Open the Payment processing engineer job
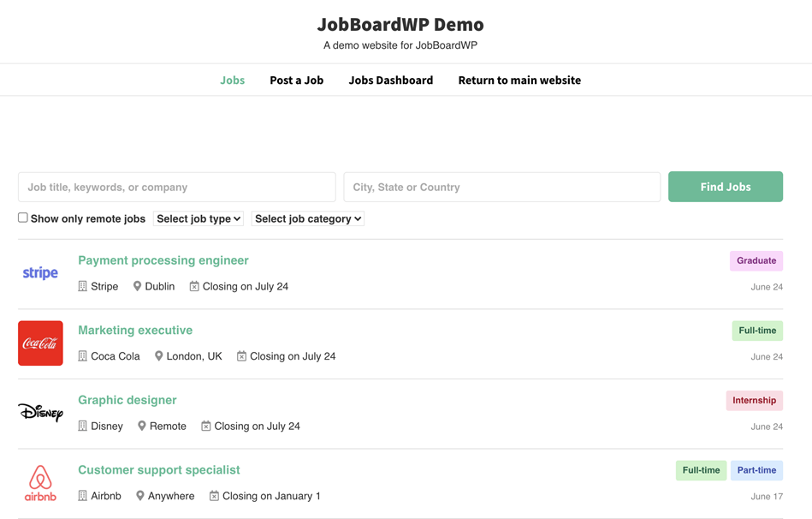Image resolution: width=812 pixels, height=519 pixels. [163, 260]
